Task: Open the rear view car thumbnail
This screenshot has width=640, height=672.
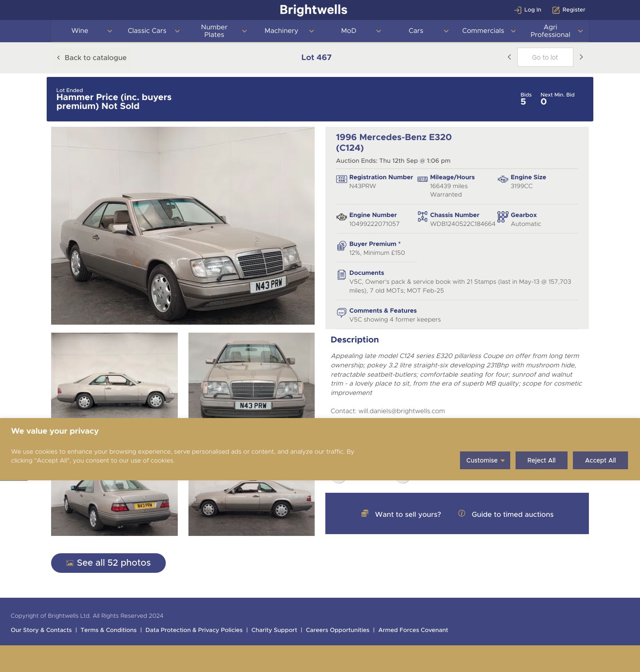Action: pyautogui.click(x=114, y=508)
